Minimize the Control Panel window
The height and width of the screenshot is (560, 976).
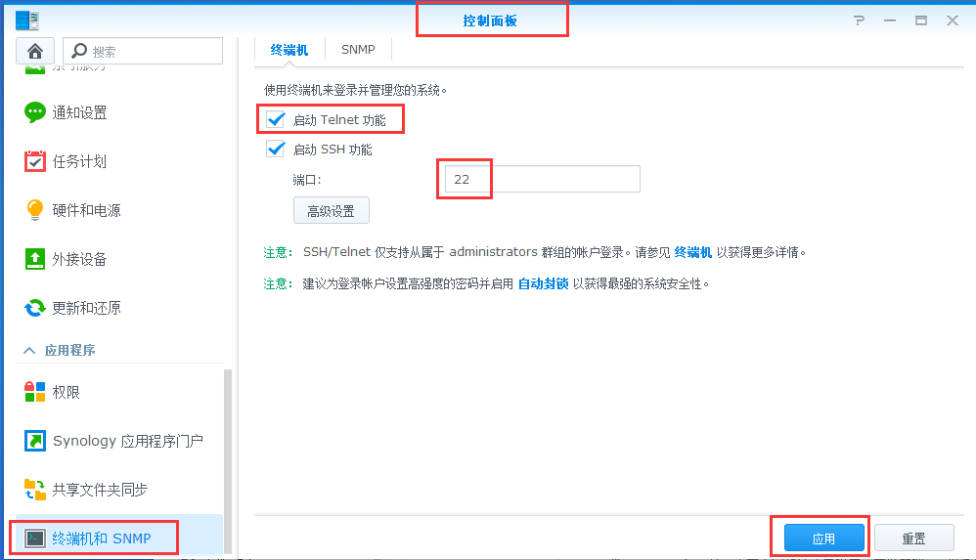(890, 21)
